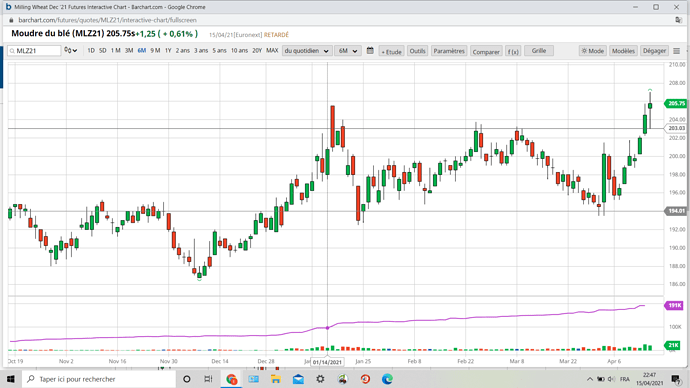This screenshot has height=388, width=690.
Task: Open the calendar date range picker
Action: pyautogui.click(x=370, y=51)
